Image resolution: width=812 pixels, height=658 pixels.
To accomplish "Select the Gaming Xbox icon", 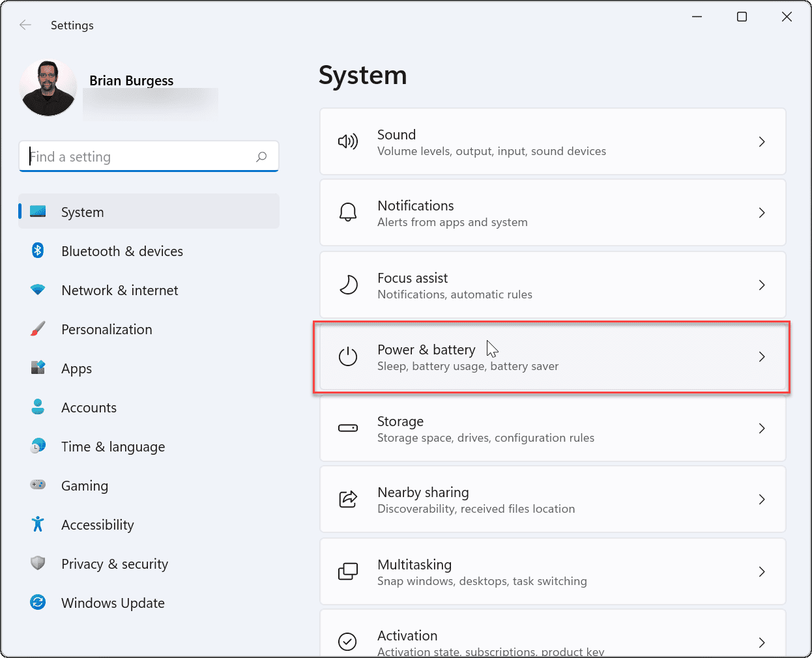I will click(38, 485).
